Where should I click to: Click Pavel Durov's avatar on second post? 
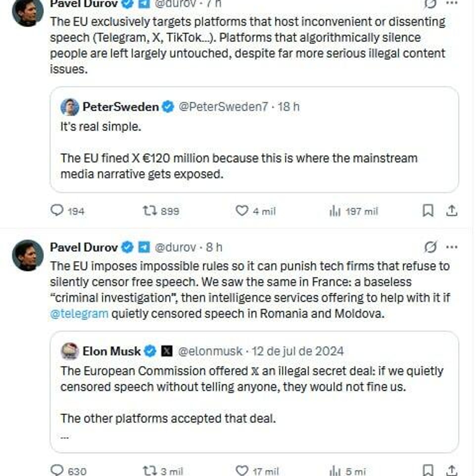(28, 255)
